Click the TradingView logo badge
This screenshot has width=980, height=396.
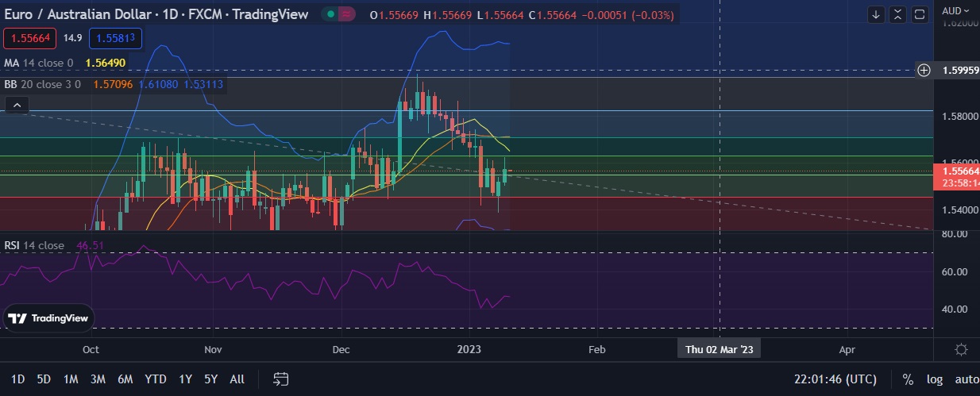point(48,318)
